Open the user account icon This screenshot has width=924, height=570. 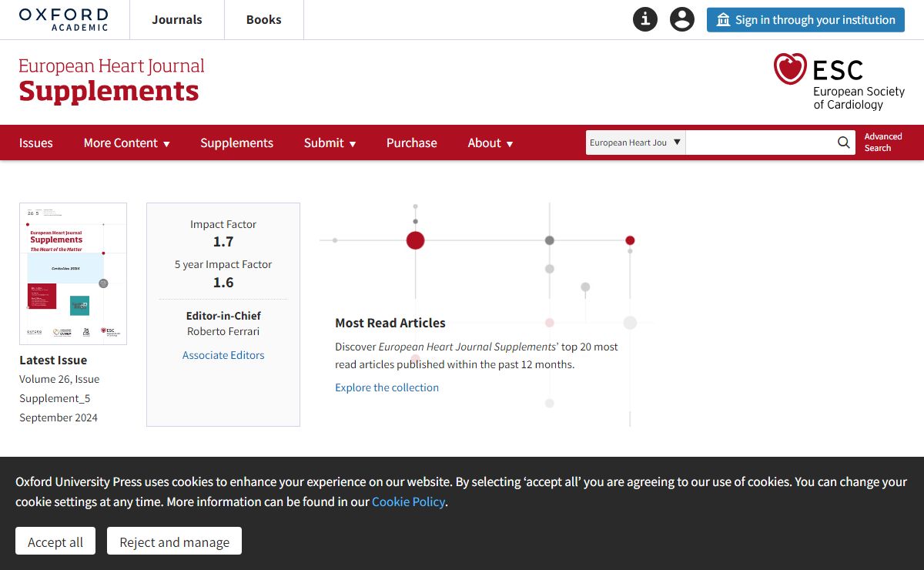682,19
